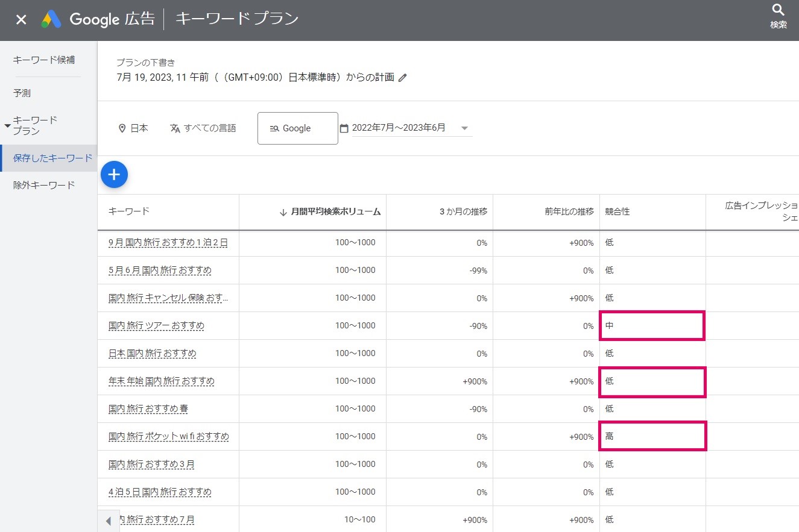799x532 pixels.
Task: Open the すべての言語 language filter
Action: tap(203, 128)
